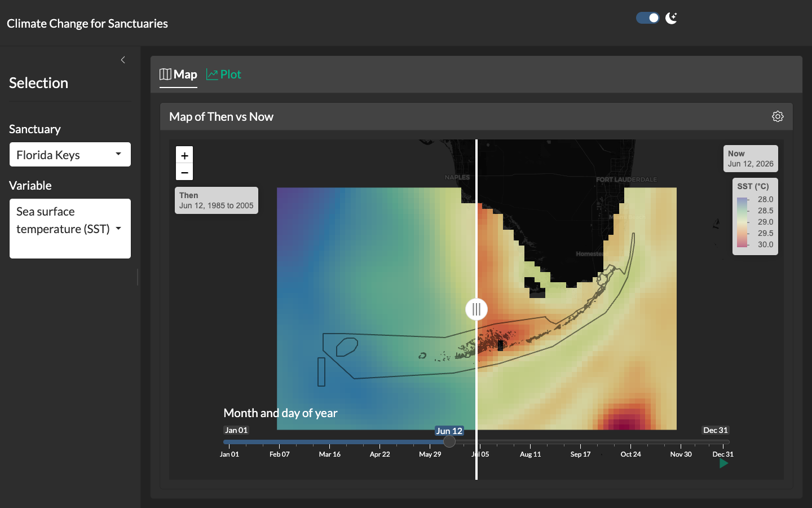The width and height of the screenshot is (812, 508).
Task: Play the day-of-year animation
Action: 723,463
